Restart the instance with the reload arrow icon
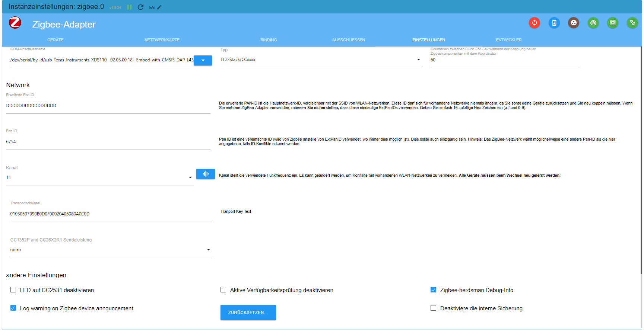The height and width of the screenshot is (330, 644). click(x=140, y=7)
